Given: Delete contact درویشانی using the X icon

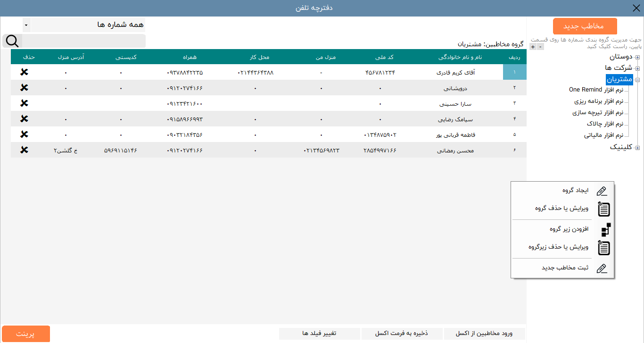Looking at the screenshot, I should tap(25, 87).
